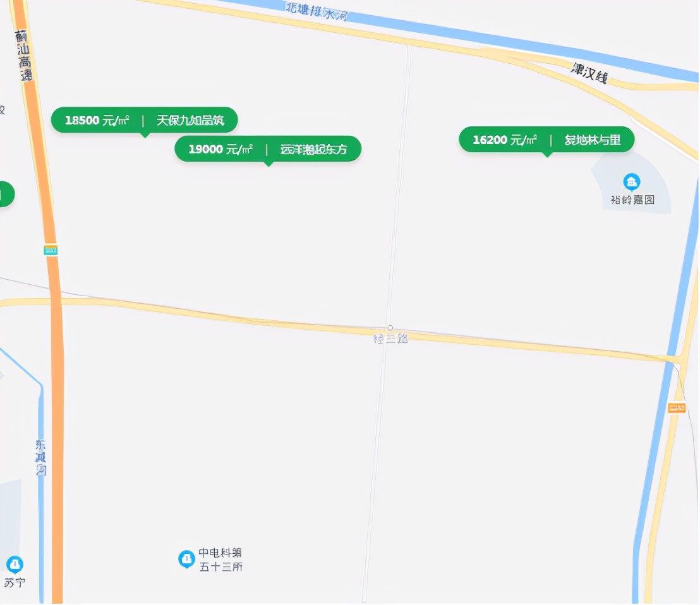This screenshot has height=605, width=700.
Task: Click the pointer tip under 复地林与里 tag
Action: pyautogui.click(x=547, y=155)
